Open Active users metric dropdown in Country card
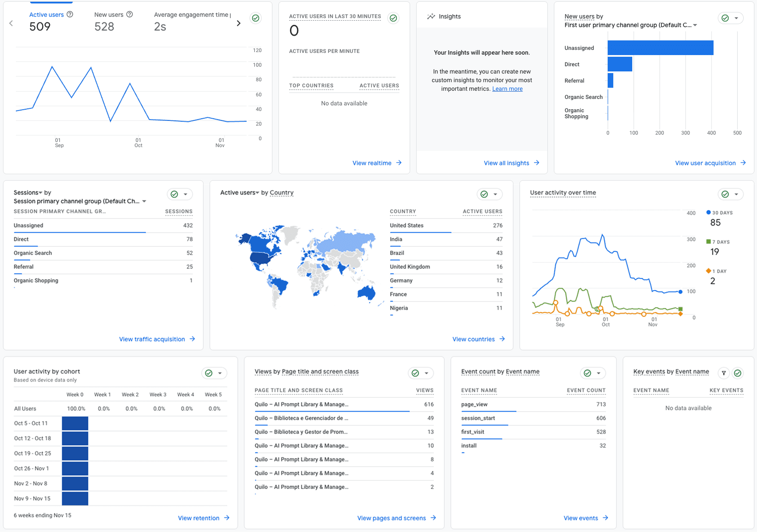757x532 pixels. click(257, 193)
